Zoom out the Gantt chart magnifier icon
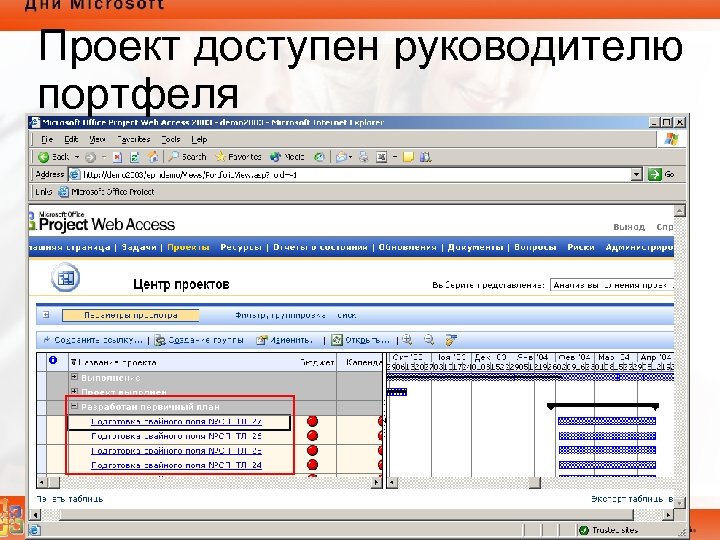Screen dimensions: 720x540 (x=429, y=340)
